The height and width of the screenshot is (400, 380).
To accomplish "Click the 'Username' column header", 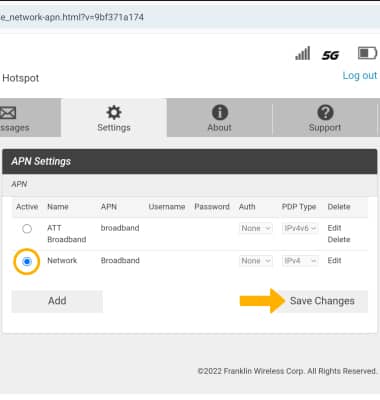I will (x=167, y=207).
